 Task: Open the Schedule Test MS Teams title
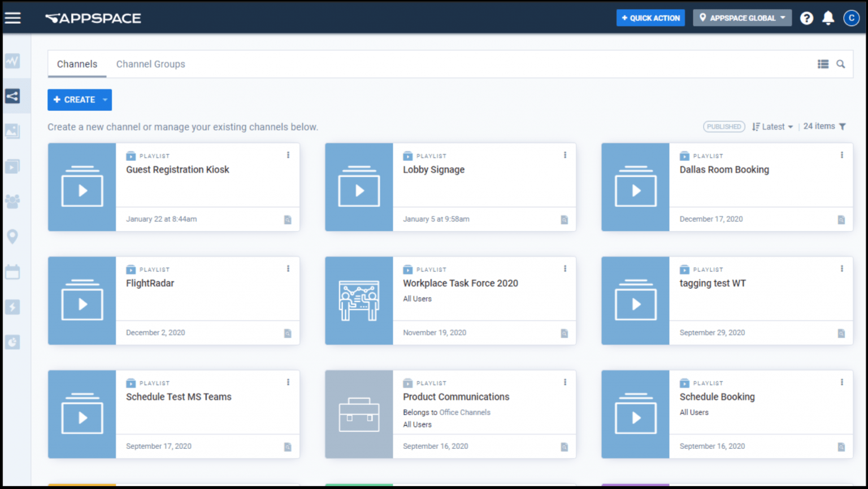coord(179,397)
